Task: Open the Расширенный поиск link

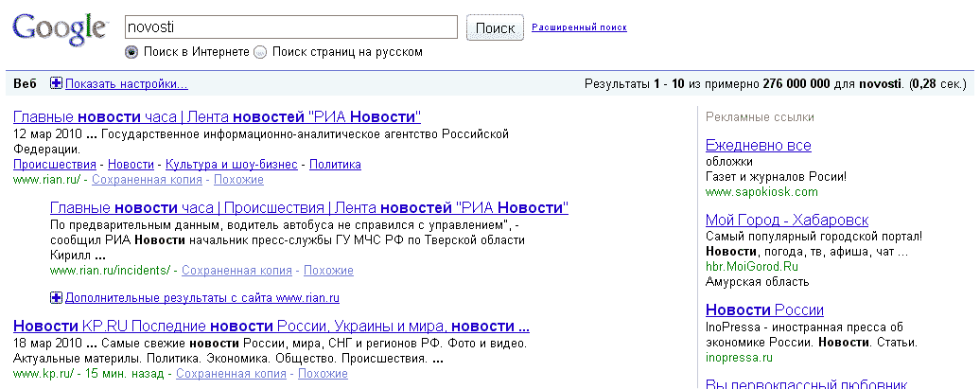Action: pos(579,27)
